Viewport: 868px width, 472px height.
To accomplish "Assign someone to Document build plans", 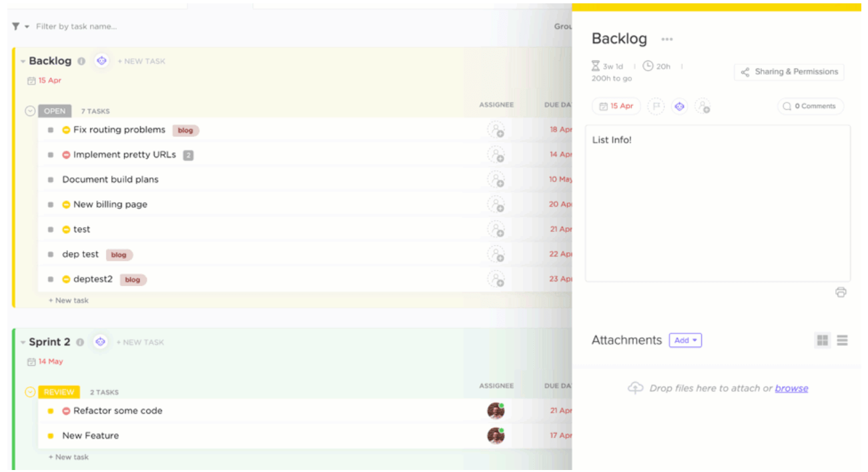I will [496, 179].
